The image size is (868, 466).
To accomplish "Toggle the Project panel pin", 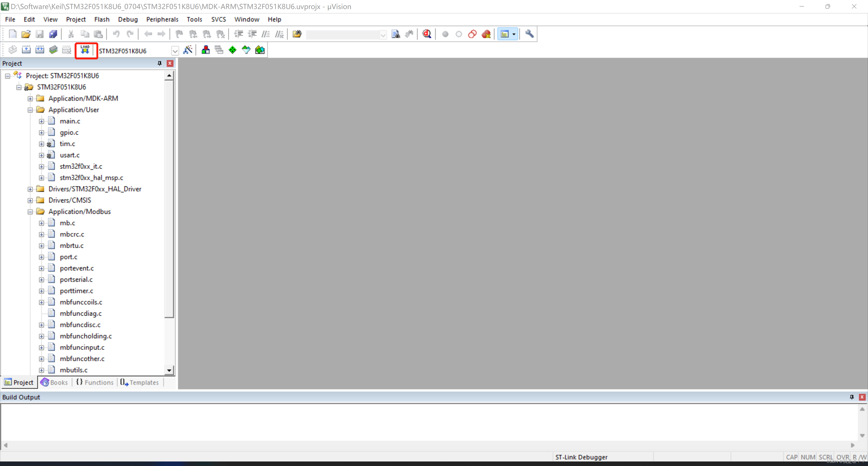I will click(159, 63).
